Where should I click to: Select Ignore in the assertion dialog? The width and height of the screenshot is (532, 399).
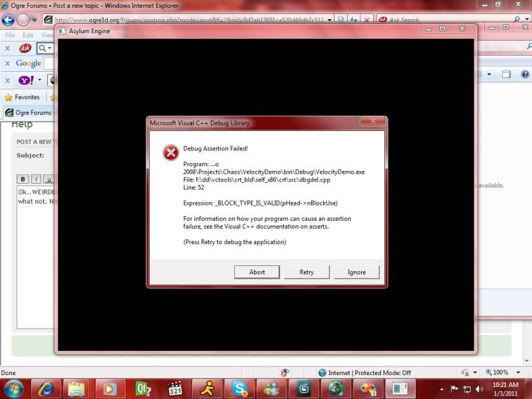[x=356, y=272]
